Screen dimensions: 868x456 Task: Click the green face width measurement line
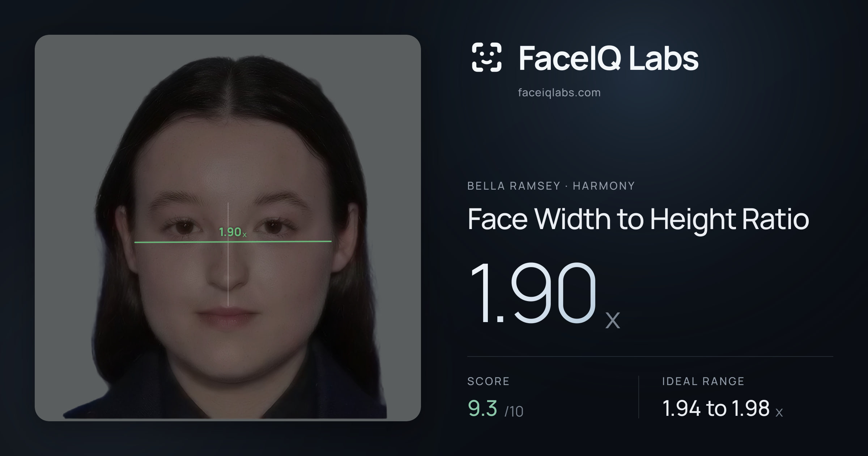[233, 242]
